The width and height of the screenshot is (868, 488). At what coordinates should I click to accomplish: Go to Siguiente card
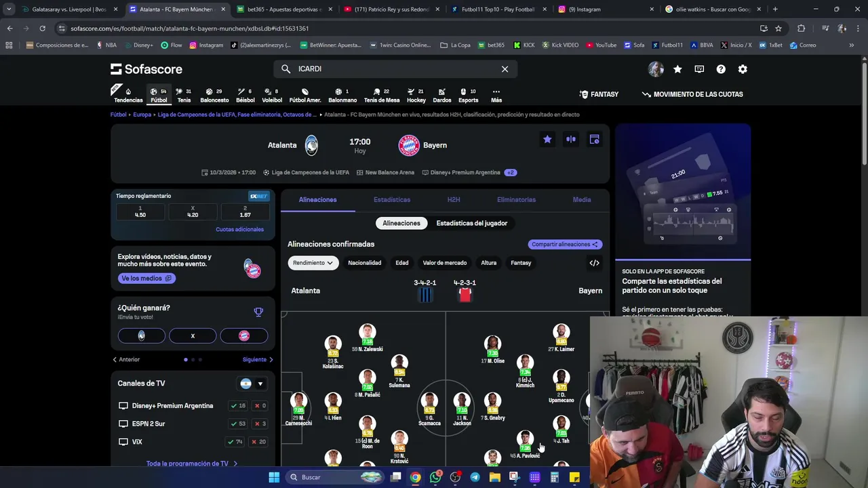pyautogui.click(x=258, y=360)
